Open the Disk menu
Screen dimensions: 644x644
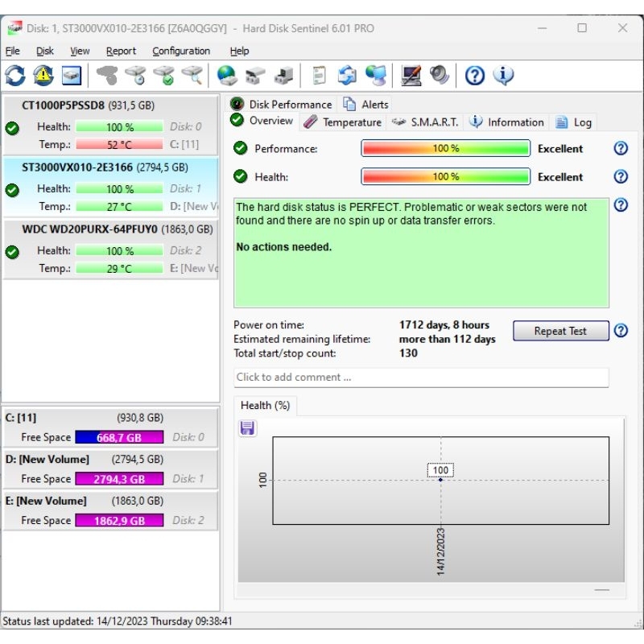click(45, 51)
